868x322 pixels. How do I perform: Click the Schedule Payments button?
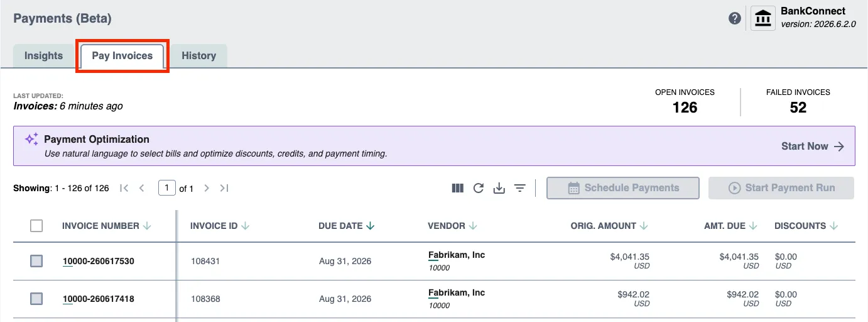click(623, 188)
